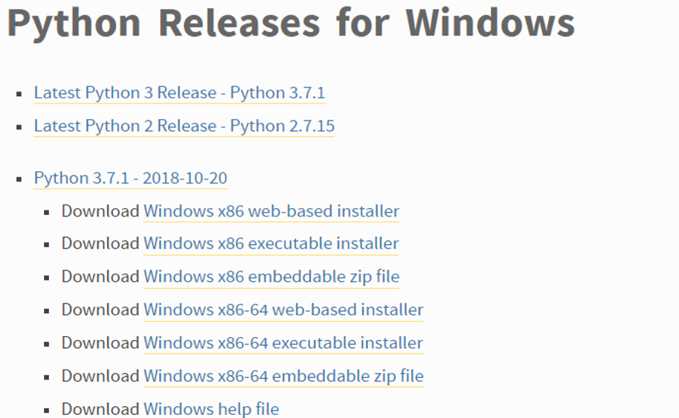Click the Download text before x86-64 web-based installer

pos(100,310)
